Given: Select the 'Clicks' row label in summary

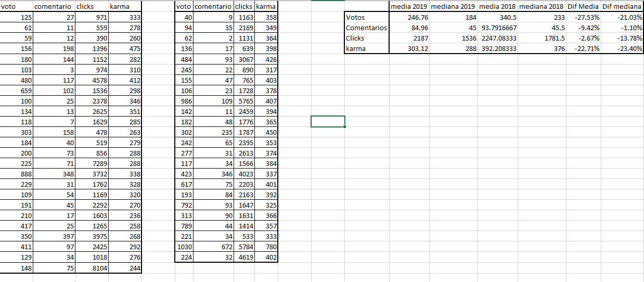Looking at the screenshot, I should click(x=367, y=39).
